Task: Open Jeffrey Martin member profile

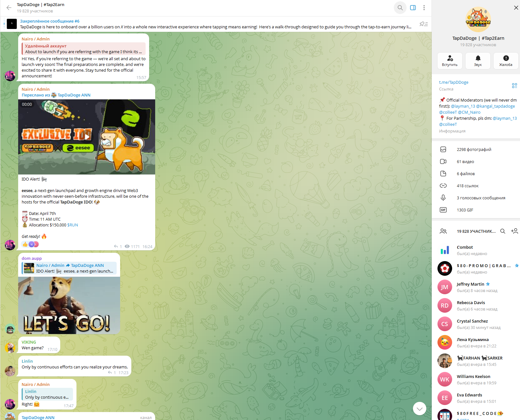Action: [476, 287]
